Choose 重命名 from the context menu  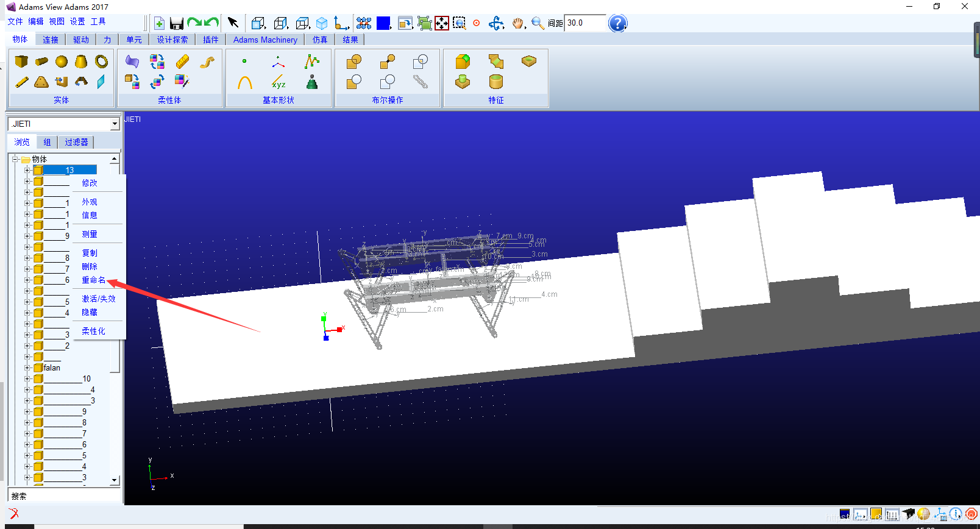(x=93, y=280)
